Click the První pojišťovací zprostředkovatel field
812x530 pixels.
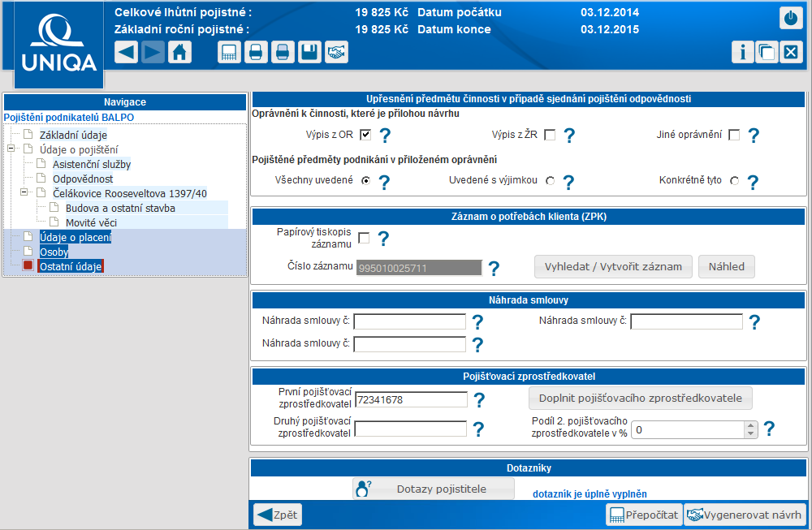(411, 399)
